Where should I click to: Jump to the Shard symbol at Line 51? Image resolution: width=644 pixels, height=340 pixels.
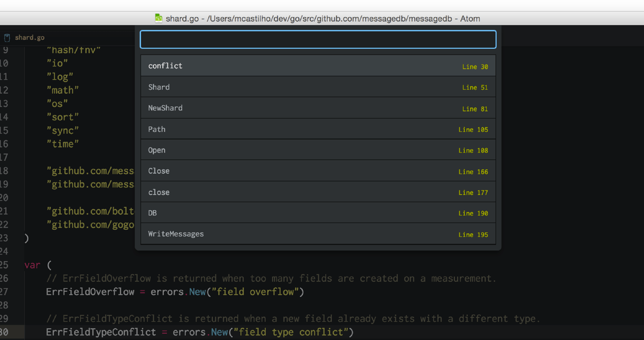coord(318,87)
